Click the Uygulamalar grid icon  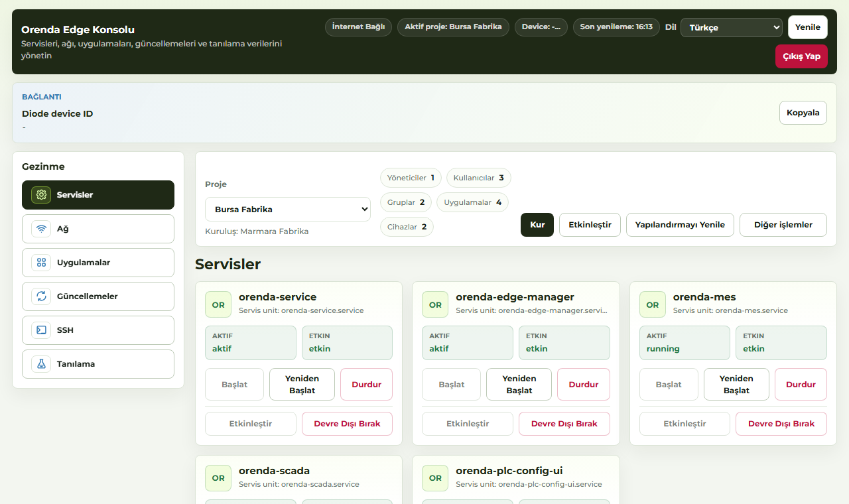(x=41, y=263)
